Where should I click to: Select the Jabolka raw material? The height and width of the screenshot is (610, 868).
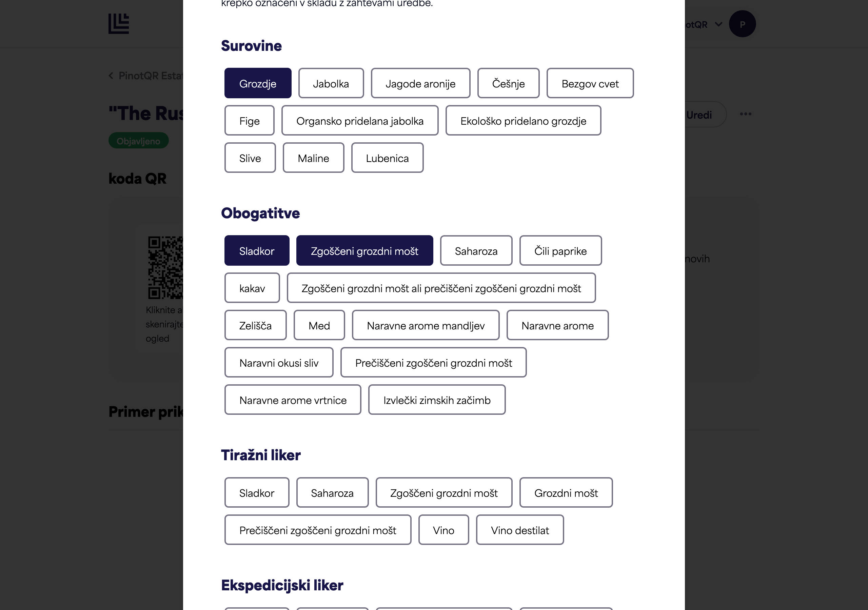coord(331,83)
